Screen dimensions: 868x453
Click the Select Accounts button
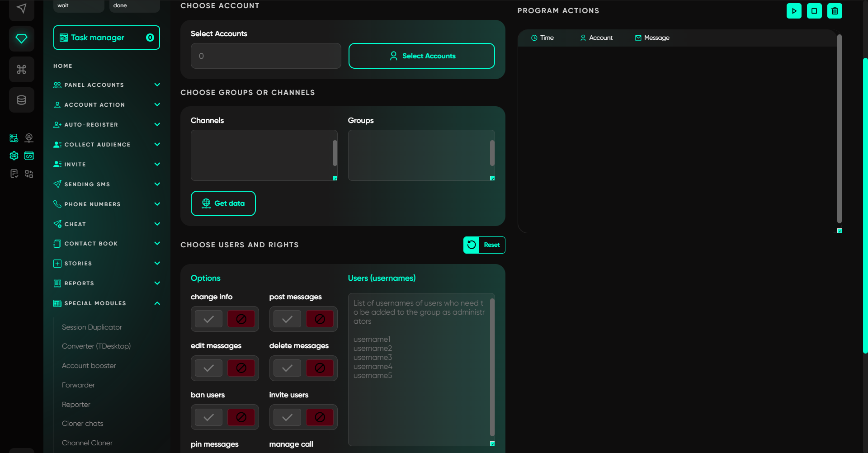tap(421, 56)
